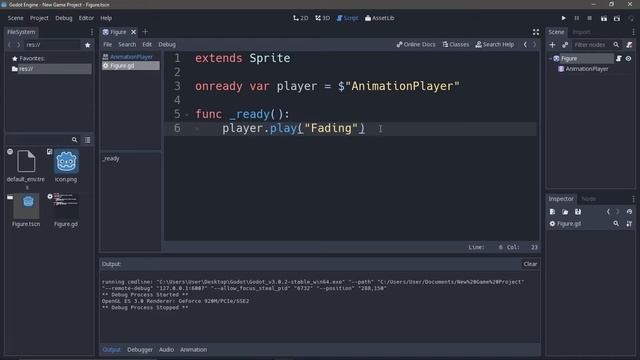Screen dimensions: 640x360
Task: Play a custom scene icon
Action: pos(617,18)
